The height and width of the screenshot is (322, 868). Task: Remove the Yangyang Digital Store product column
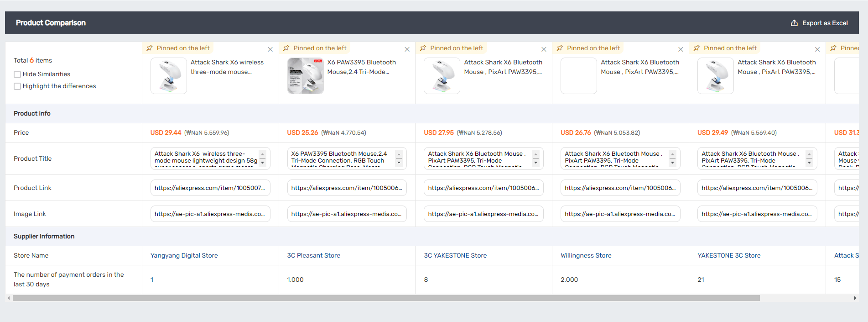(270, 49)
